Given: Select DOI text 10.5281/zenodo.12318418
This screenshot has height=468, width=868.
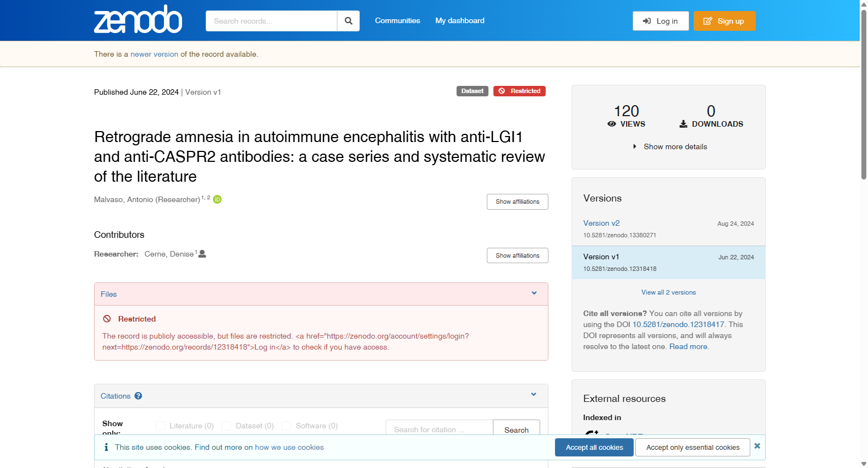Looking at the screenshot, I should (619, 269).
